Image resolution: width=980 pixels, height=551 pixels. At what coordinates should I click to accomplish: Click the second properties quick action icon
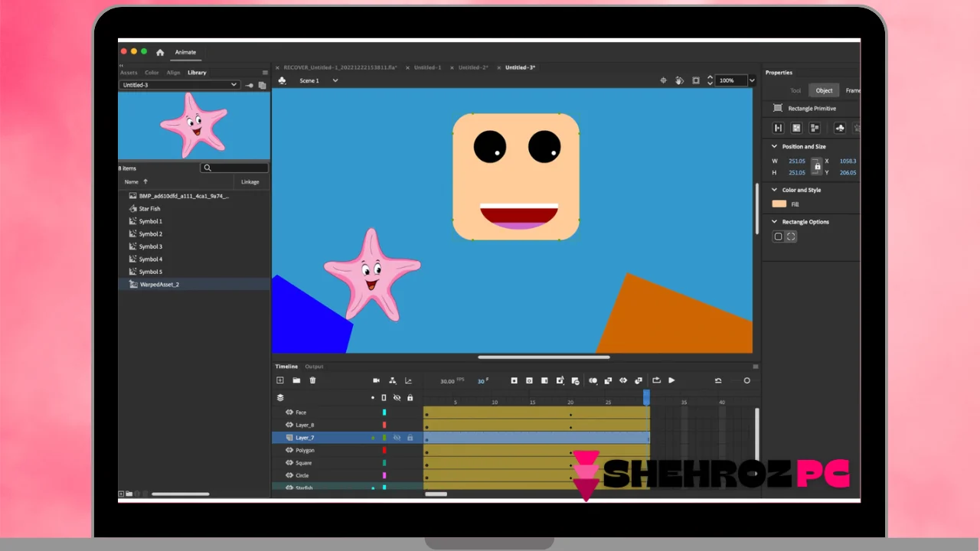tap(796, 128)
